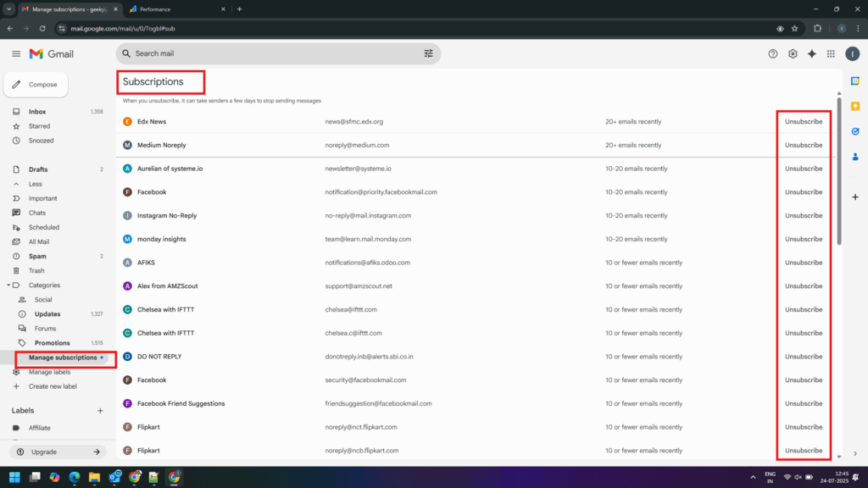Viewport: 868px width, 488px height.
Task: Open the Support help icon
Action: tap(772, 53)
